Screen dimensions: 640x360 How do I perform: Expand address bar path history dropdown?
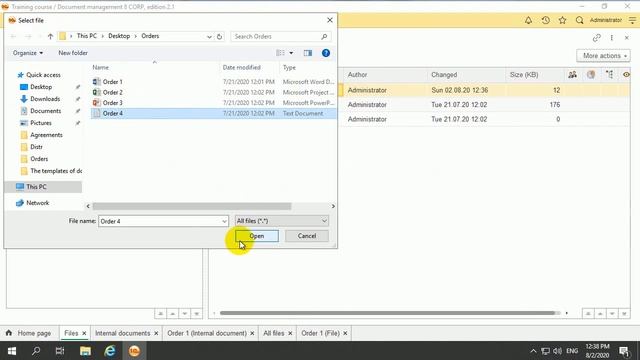[x=209, y=36]
